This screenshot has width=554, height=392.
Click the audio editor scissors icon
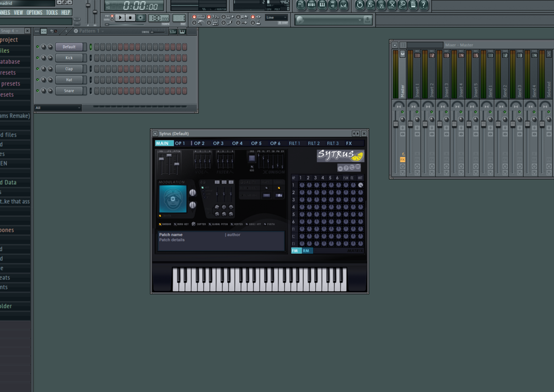(x=391, y=5)
